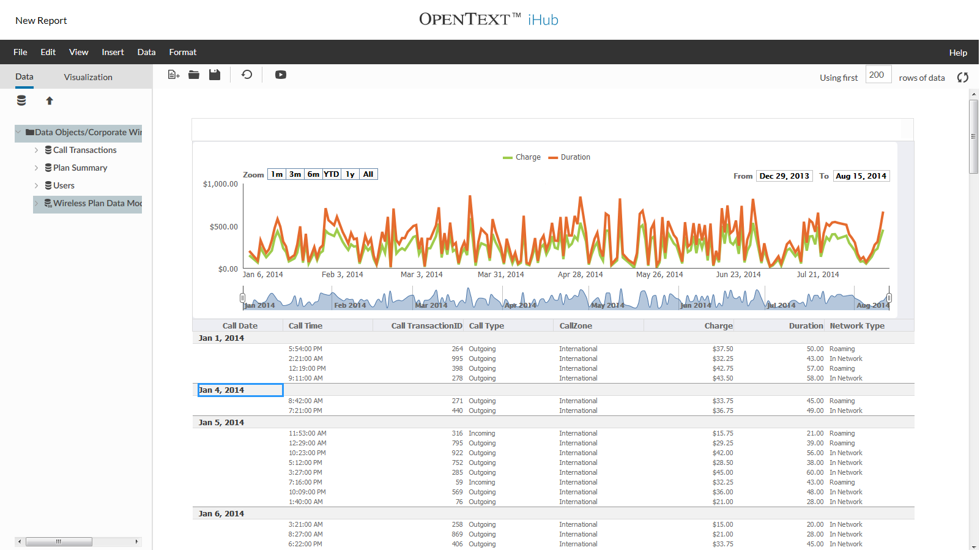Click the $37.50 charge cell
Image resolution: width=980 pixels, height=550 pixels.
pos(722,349)
